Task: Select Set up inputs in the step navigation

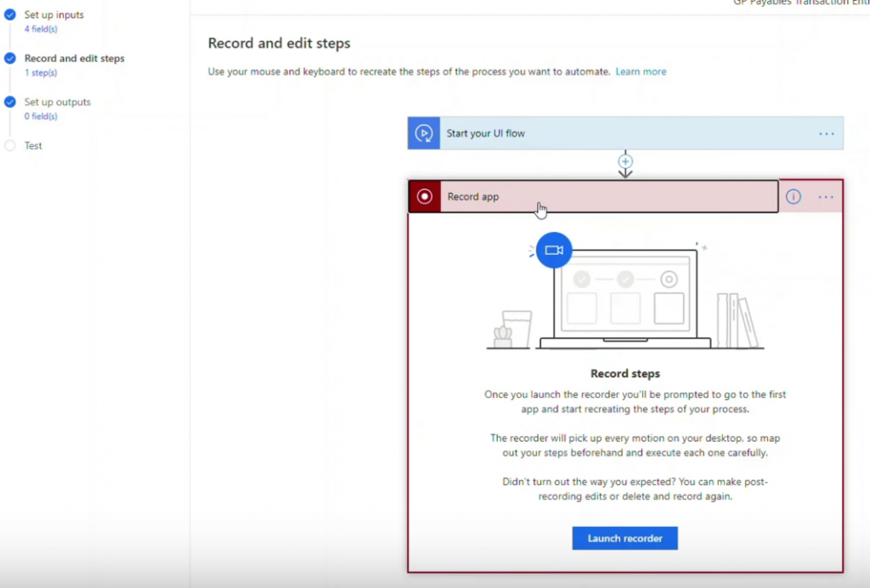Action: (53, 14)
